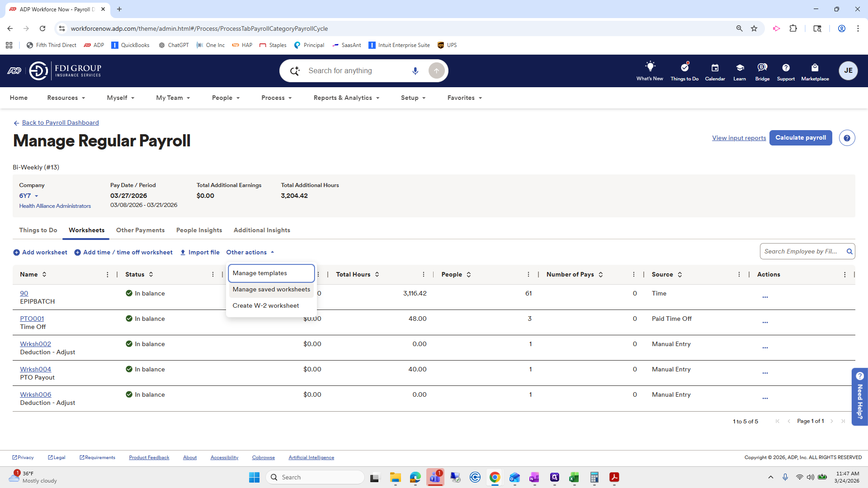Select Manage saved worksheets from the menu
This screenshot has width=868, height=488.
(271, 289)
